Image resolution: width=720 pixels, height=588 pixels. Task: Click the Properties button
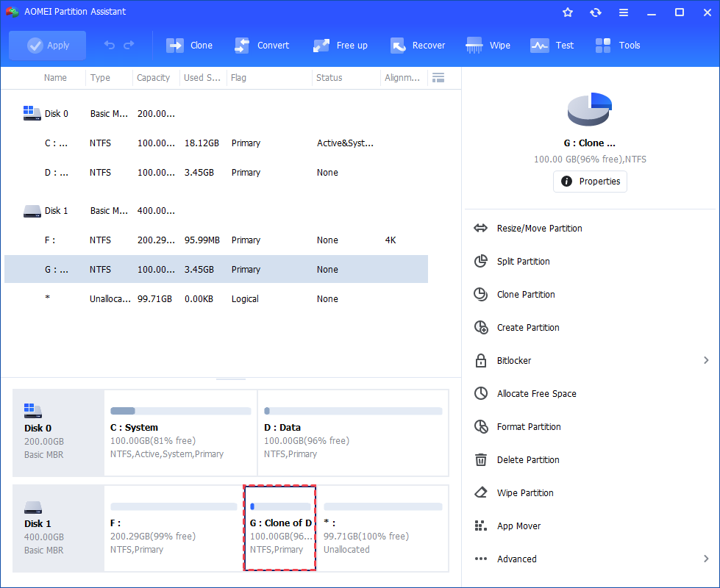click(x=590, y=182)
